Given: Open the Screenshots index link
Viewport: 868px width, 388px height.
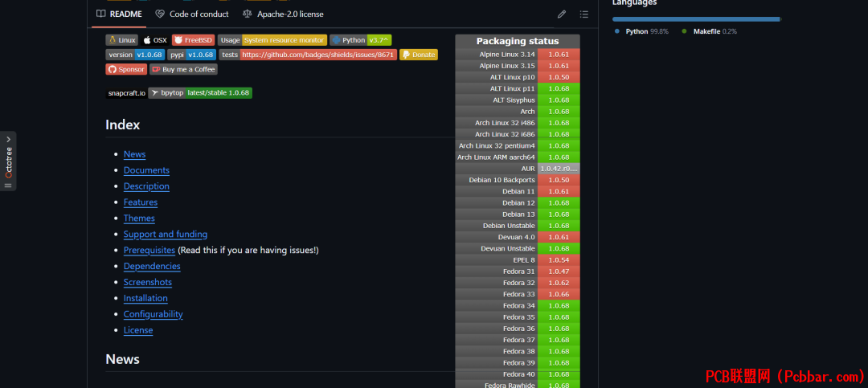Looking at the screenshot, I should pos(148,282).
